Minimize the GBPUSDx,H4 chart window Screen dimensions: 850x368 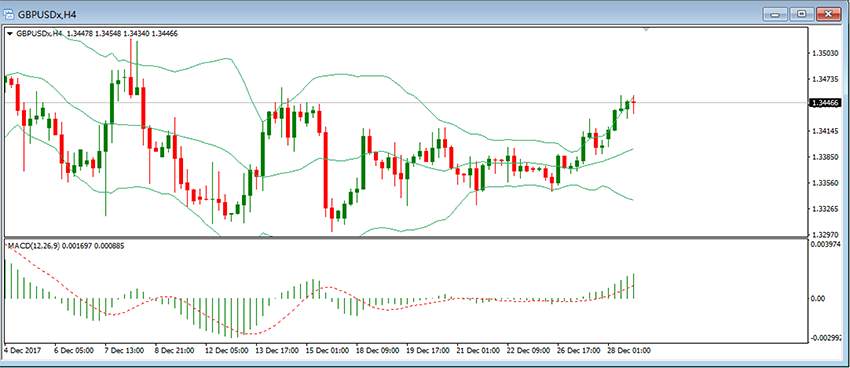pos(776,14)
